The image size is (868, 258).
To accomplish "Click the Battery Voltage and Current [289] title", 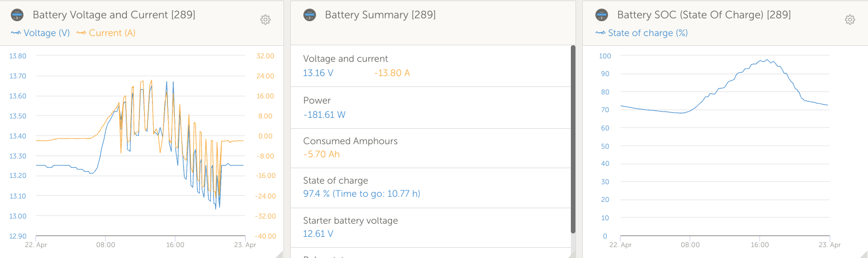I will click(114, 15).
